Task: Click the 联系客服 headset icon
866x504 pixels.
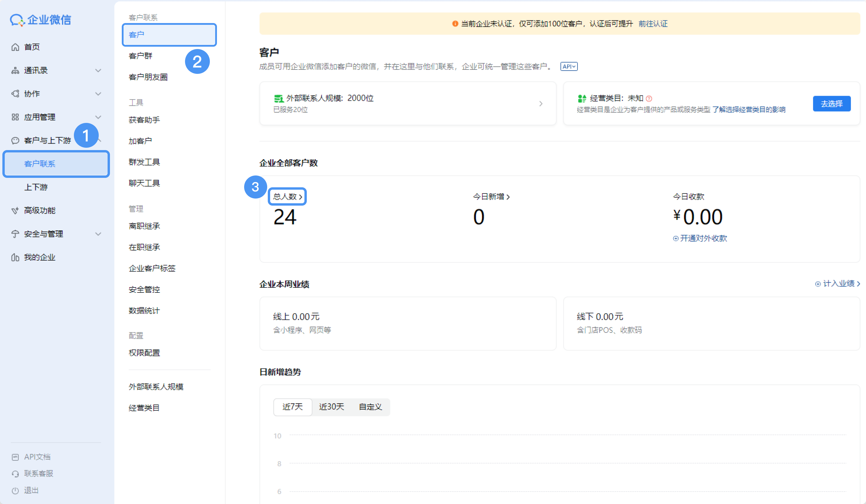Action: [x=15, y=474]
